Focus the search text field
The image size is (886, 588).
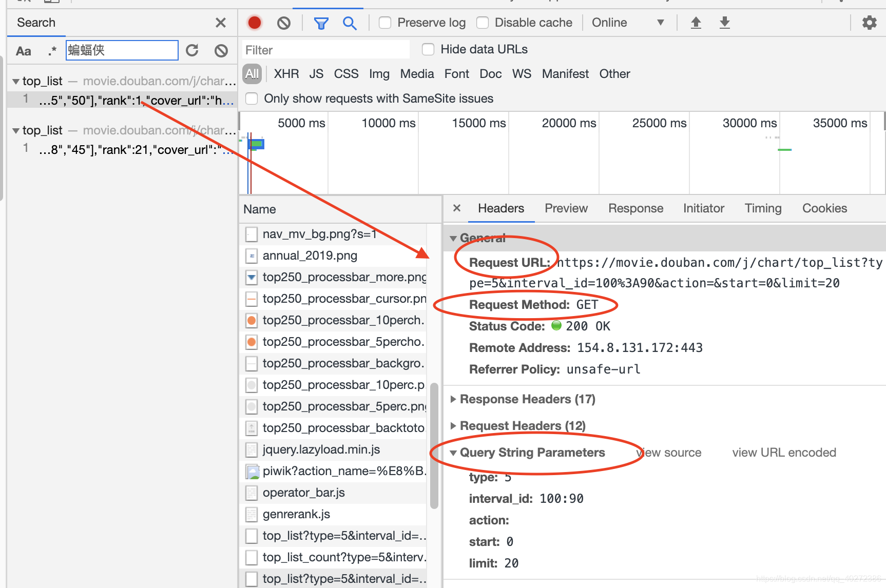pyautogui.click(x=122, y=50)
